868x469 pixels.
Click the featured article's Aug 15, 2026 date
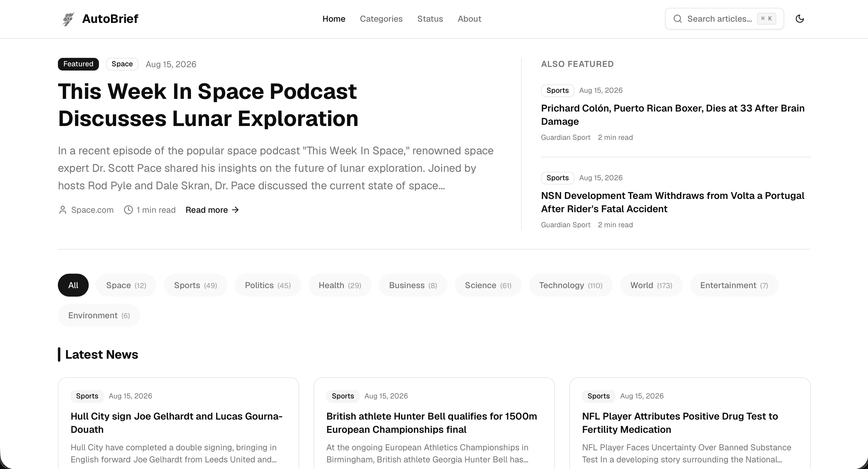171,64
